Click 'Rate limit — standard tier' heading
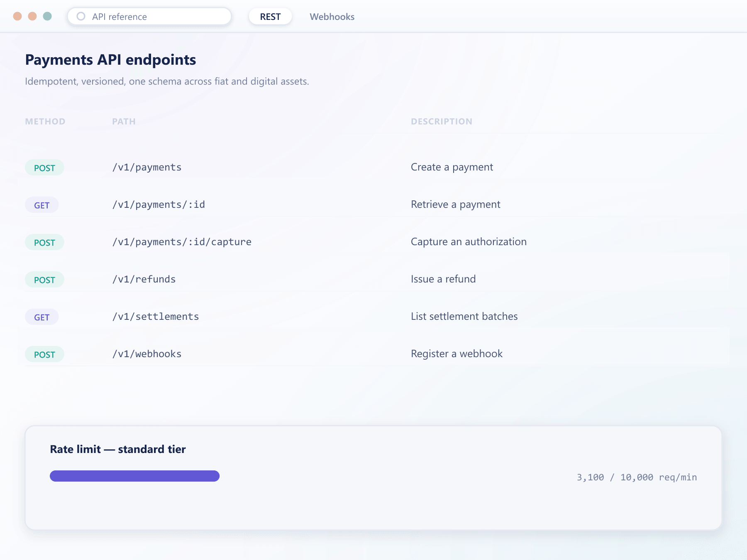Viewport: 747px width, 560px height. click(x=118, y=449)
